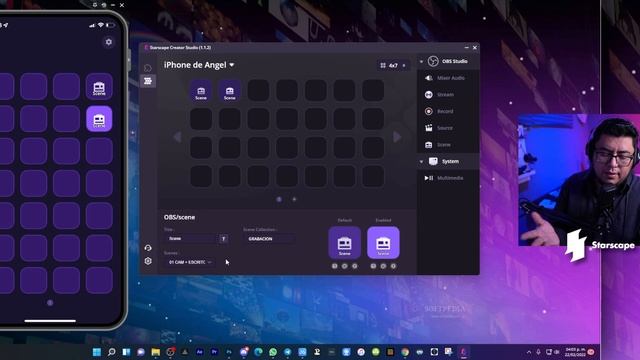
Task: Click the OBS Studio logo in the right panel
Action: coord(433,61)
